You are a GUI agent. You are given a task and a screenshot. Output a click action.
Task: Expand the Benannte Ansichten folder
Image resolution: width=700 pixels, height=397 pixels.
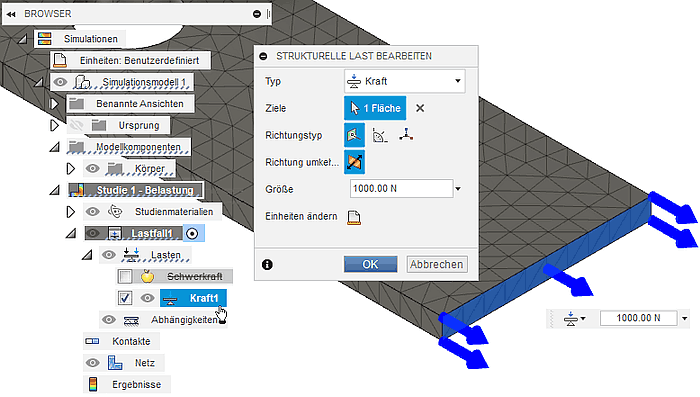point(54,104)
